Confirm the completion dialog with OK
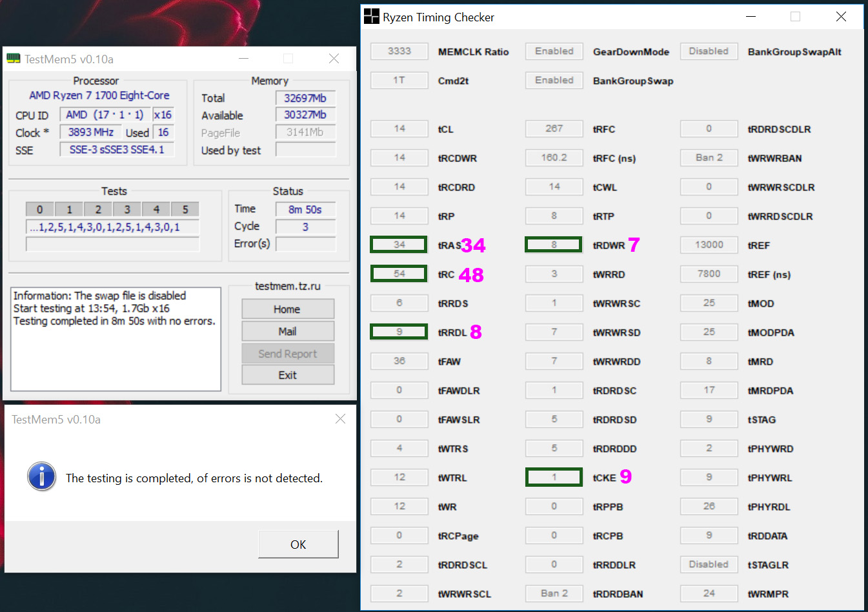This screenshot has height=612, width=868. tap(298, 544)
